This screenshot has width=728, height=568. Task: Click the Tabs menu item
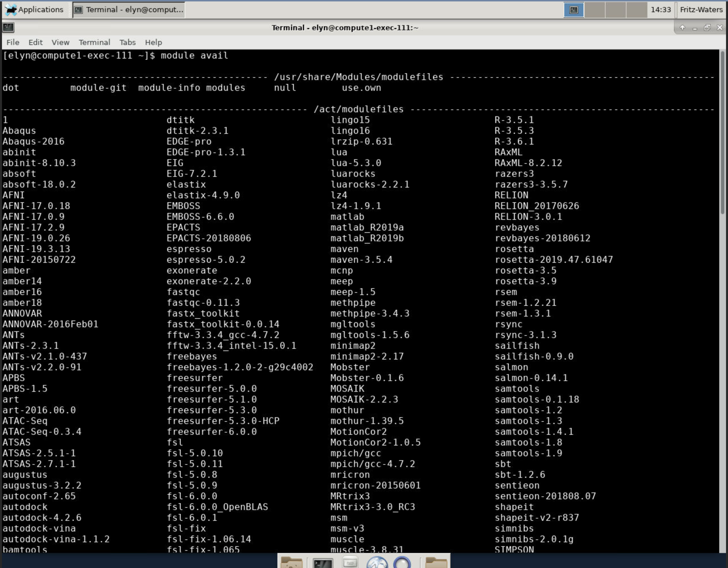[x=127, y=42]
